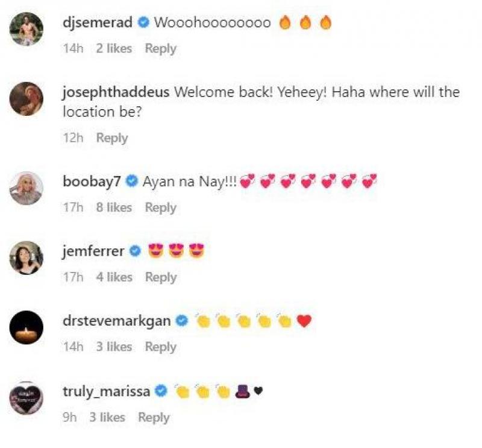This screenshot has width=482, height=448.
Task: Click boobay7's blue verified badge
Action: tap(132, 181)
